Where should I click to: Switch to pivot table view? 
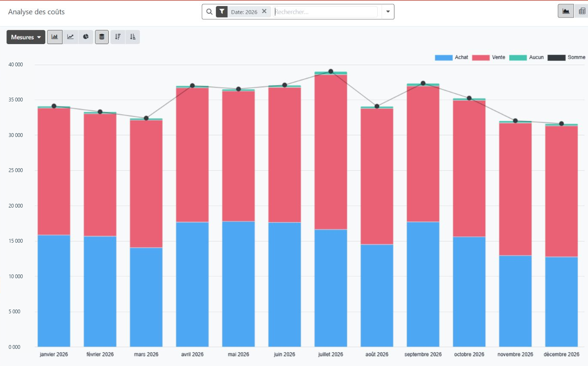pos(582,11)
